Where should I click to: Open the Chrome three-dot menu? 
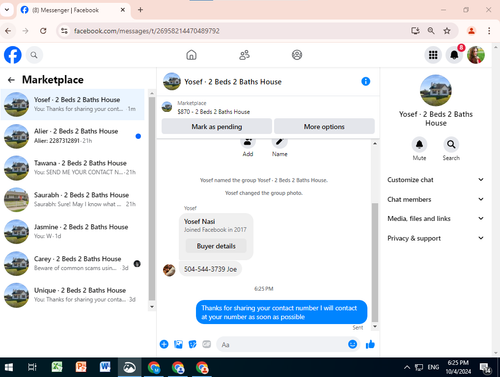pos(489,31)
